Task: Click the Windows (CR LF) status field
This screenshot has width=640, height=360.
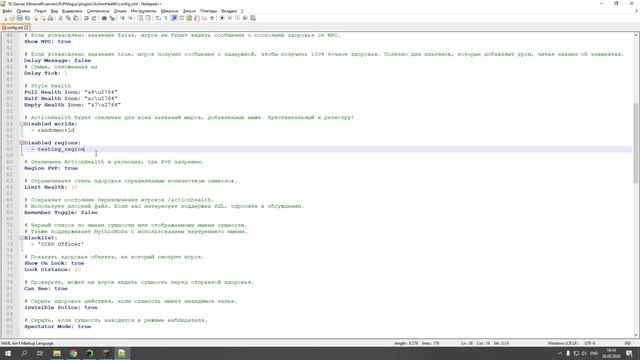Action: pyautogui.click(x=563, y=343)
